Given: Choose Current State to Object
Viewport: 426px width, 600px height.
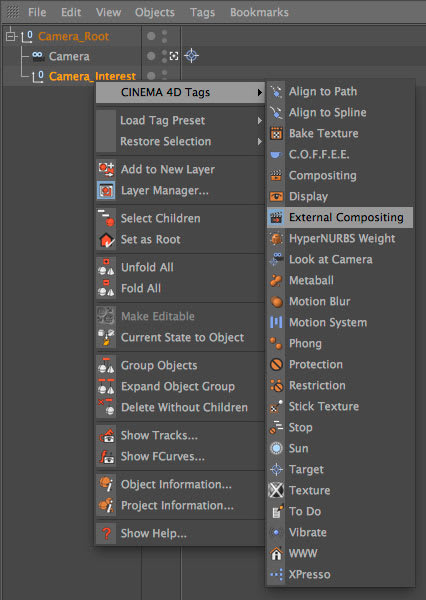Looking at the screenshot, I should coord(180,338).
